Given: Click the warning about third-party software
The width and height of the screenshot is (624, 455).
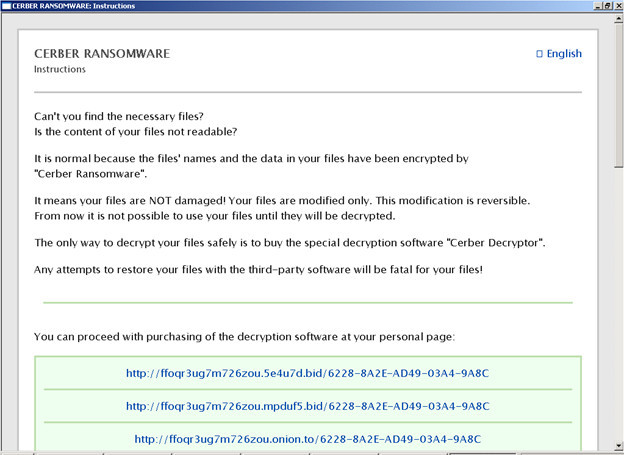Looking at the screenshot, I should point(258,270).
